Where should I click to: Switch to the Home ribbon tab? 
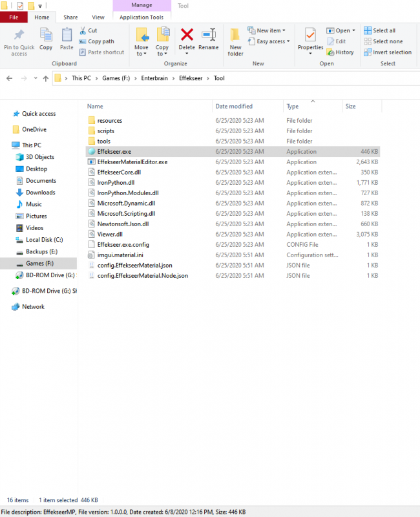[42, 17]
